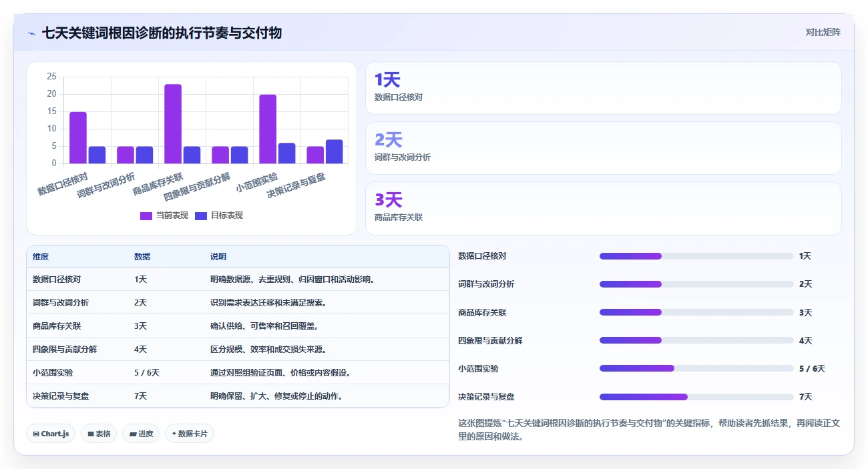Click progress list label 决策记录与复盘
This screenshot has height=469, width=868.
click(486, 397)
